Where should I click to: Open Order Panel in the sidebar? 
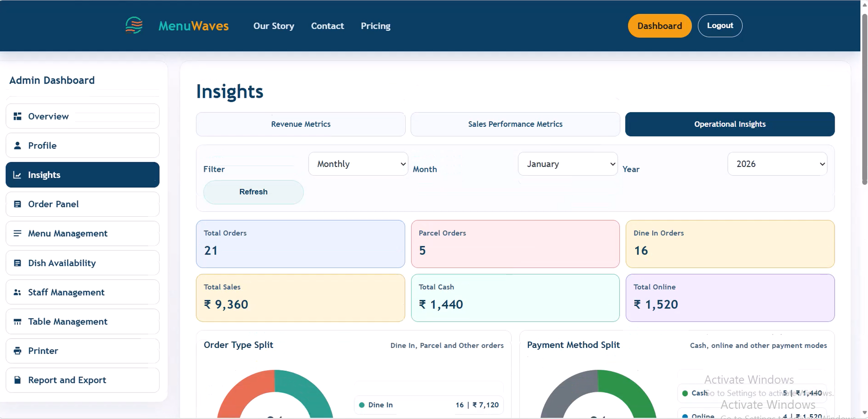(x=83, y=204)
